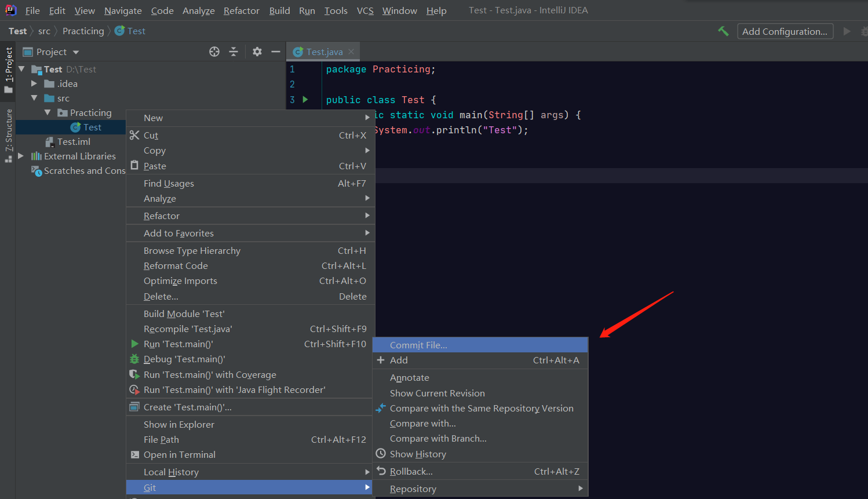The image size is (868, 499).
Task: Click Add Configuration... button
Action: [785, 31]
